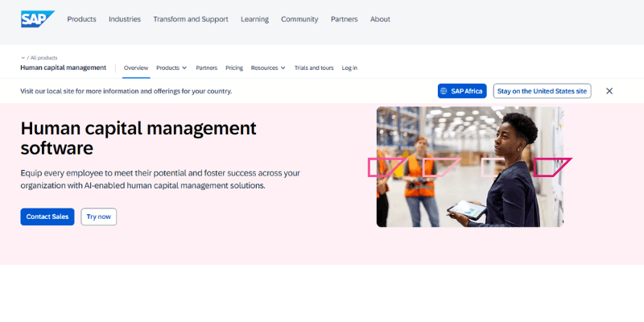The width and height of the screenshot is (644, 322).
Task: Click the Log in link
Action: [349, 68]
